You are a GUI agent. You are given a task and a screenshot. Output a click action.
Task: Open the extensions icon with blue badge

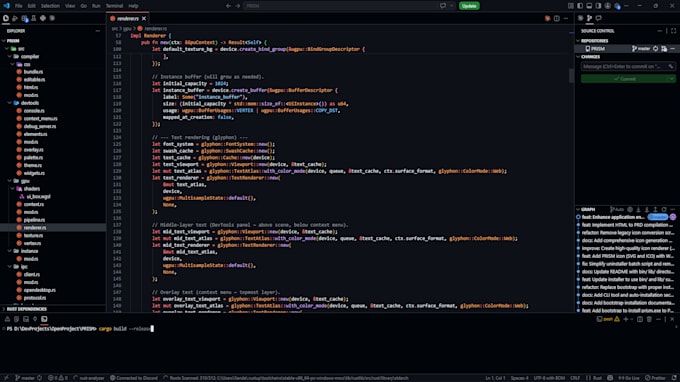tap(24, 18)
